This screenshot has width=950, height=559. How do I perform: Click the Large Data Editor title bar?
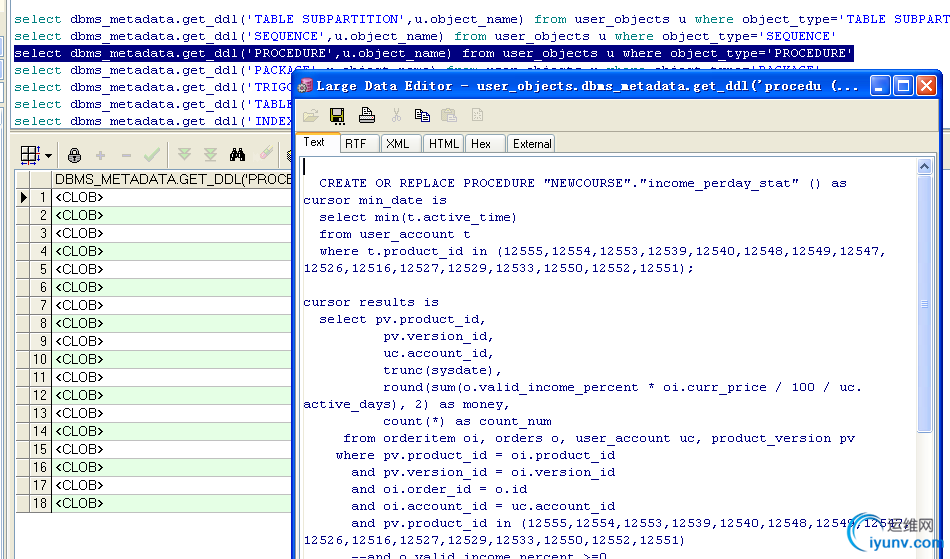pyautogui.click(x=582, y=86)
